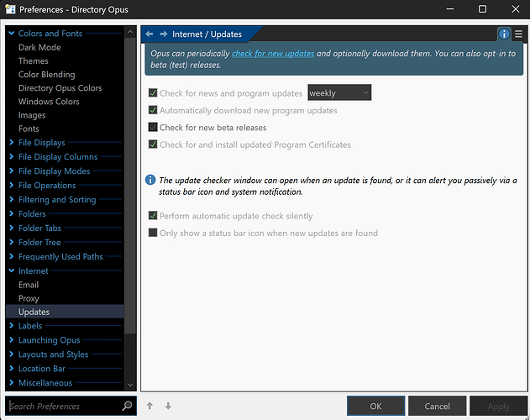Collapse the Internet category

[x=12, y=270]
